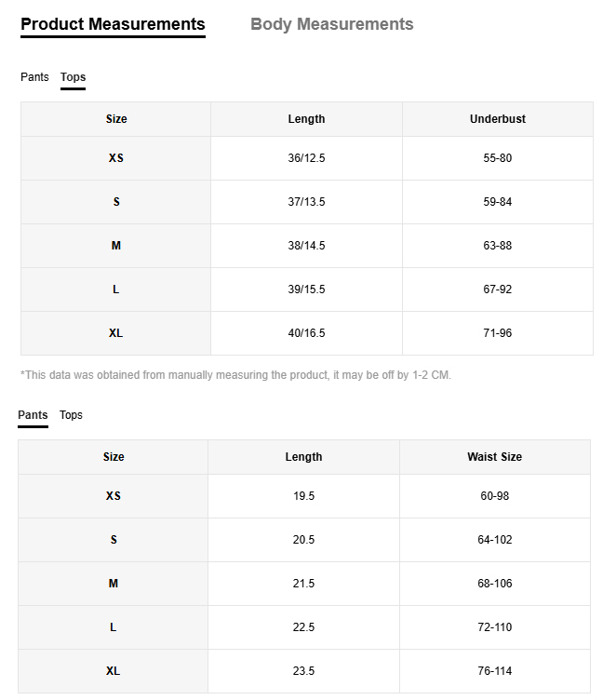This screenshot has width=603, height=700.
Task: Click Underbust column header in tops table
Action: click(497, 119)
